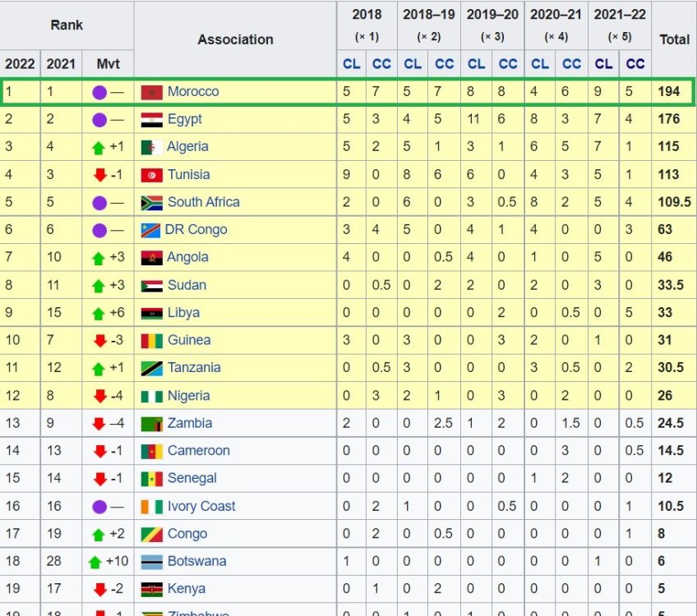Click the Botswana flag icon
The width and height of the screenshot is (697, 616).
(151, 562)
